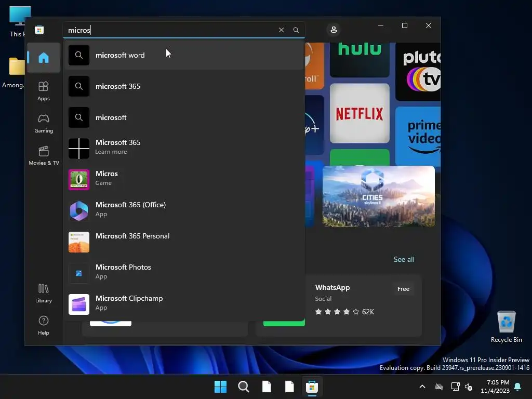Click the Microsoft Clipchamp icon
Screen dimensions: 532x399
coord(79,304)
